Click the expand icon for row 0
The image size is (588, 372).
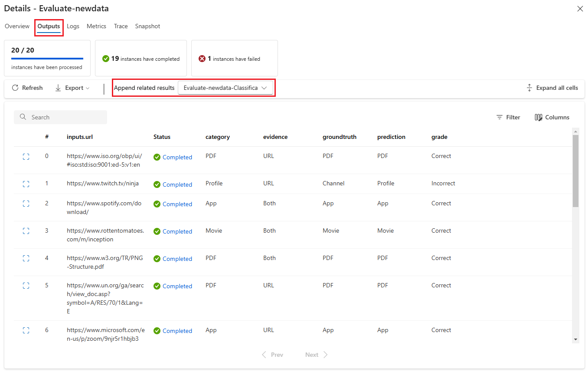coord(26,157)
